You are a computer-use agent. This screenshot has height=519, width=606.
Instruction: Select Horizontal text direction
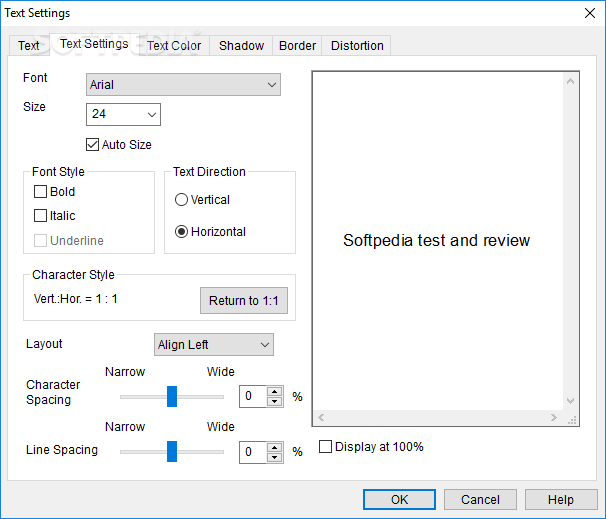click(x=181, y=232)
